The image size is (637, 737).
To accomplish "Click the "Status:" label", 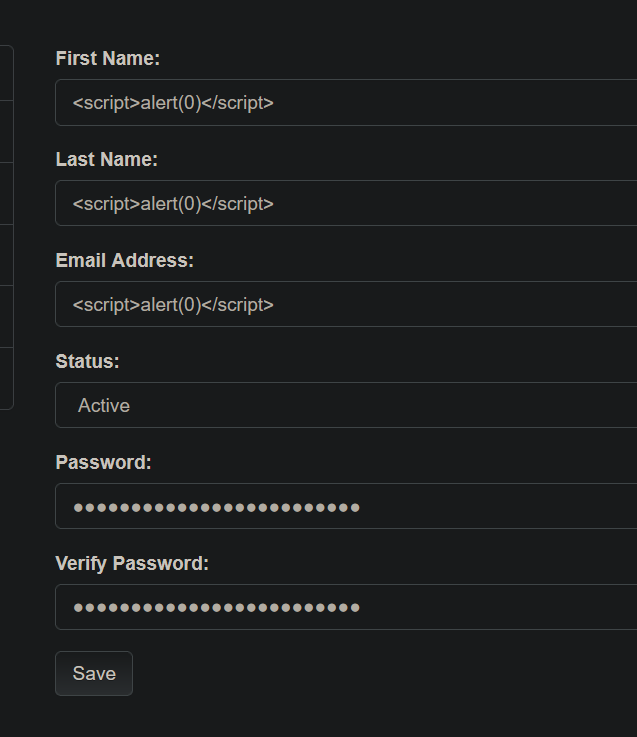I will pos(88,361).
